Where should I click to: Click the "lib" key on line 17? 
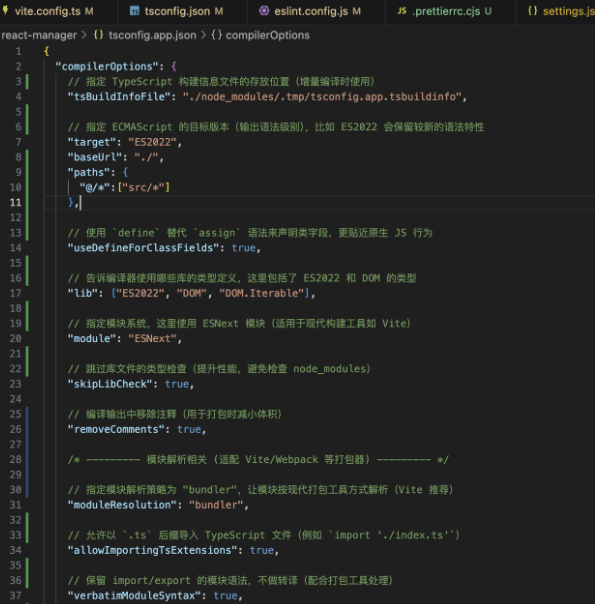83,293
